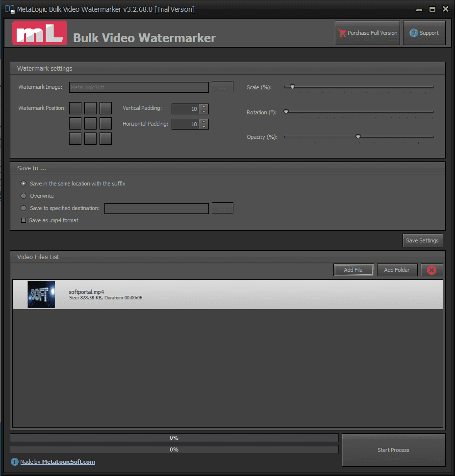Screen dimensions: 455x476
Task: Select the softportal.mp4 file name
Action: coord(86,291)
